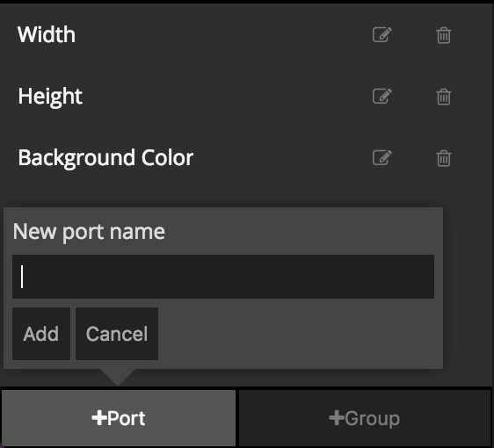Remove the Height port using trash icon
Image resolution: width=494 pixels, height=448 pixels.
444,97
